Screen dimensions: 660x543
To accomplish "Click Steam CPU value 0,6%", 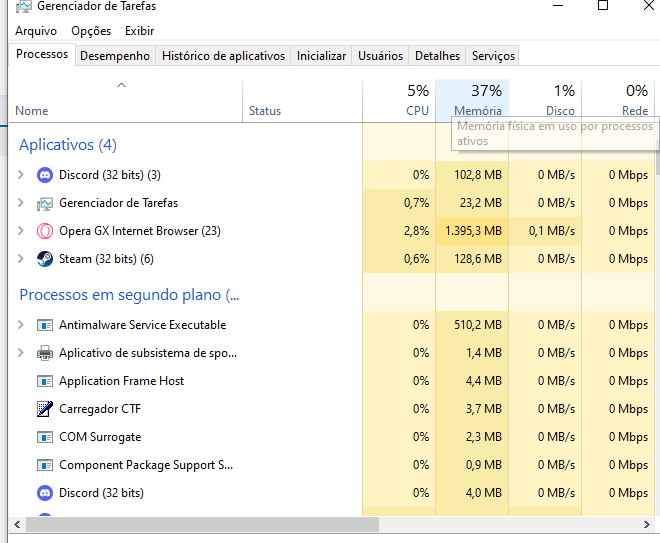I will click(416, 259).
